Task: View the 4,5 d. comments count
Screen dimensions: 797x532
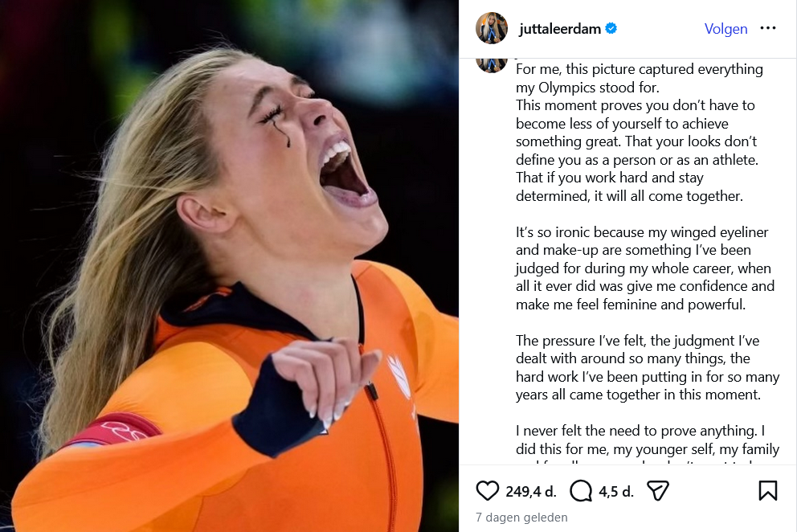Action: point(616,491)
